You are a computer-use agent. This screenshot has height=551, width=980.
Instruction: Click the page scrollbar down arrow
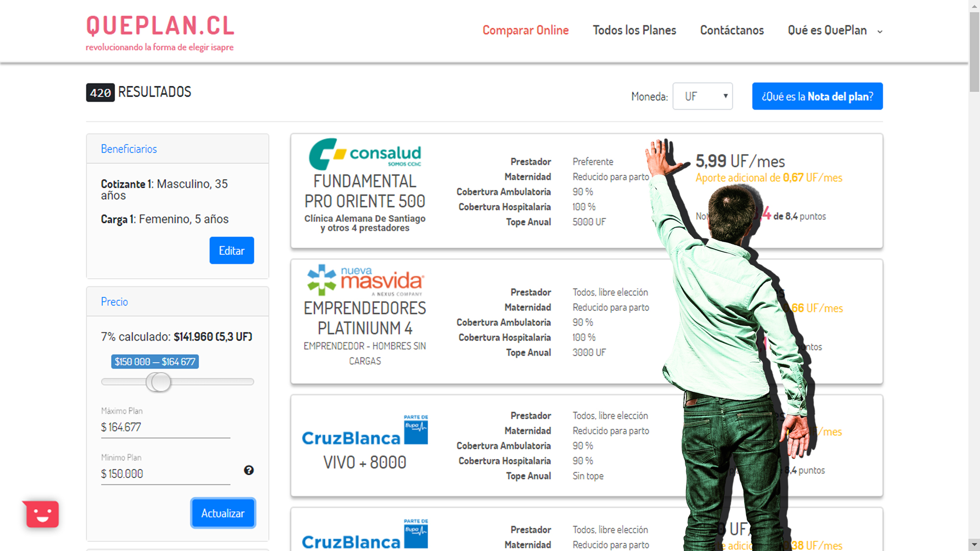click(x=974, y=544)
